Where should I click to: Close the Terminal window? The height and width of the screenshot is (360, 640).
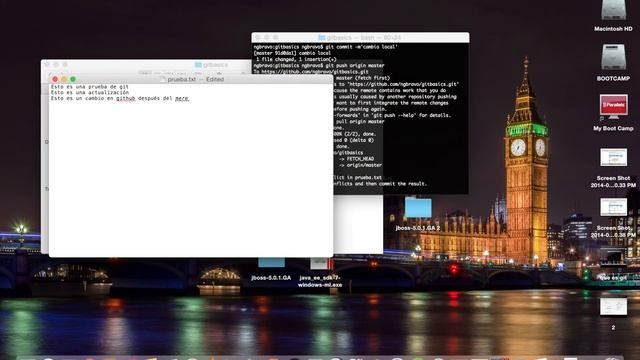coord(258,38)
